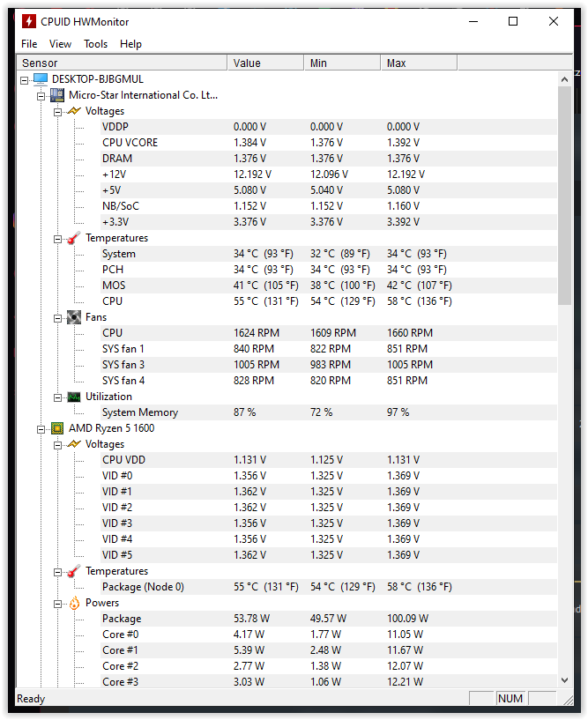This screenshot has height=720, width=588.
Task: Select the PCH temperature row
Action: (329, 270)
